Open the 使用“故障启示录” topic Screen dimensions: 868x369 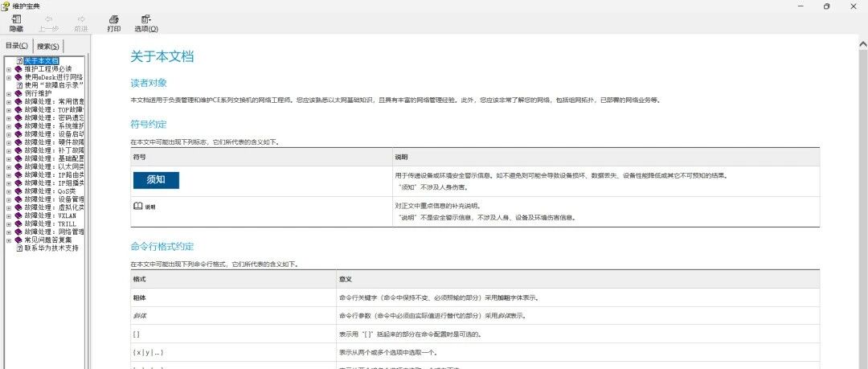click(x=54, y=85)
